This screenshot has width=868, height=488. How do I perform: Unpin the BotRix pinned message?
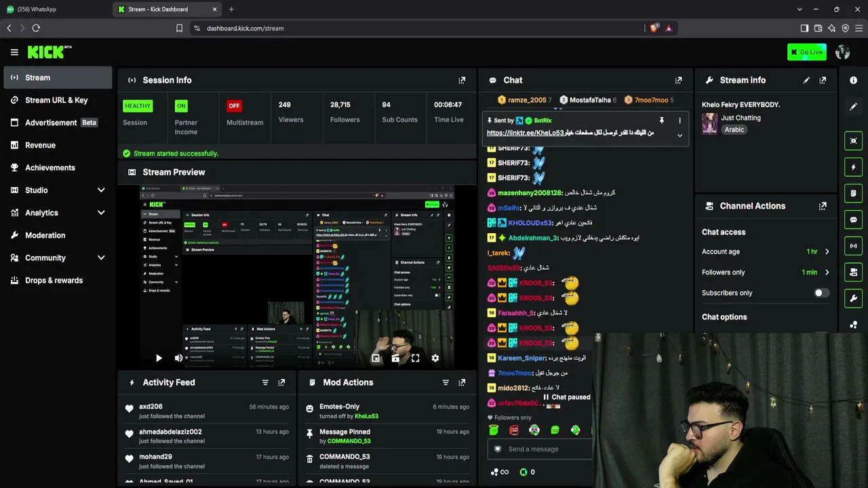(x=662, y=121)
